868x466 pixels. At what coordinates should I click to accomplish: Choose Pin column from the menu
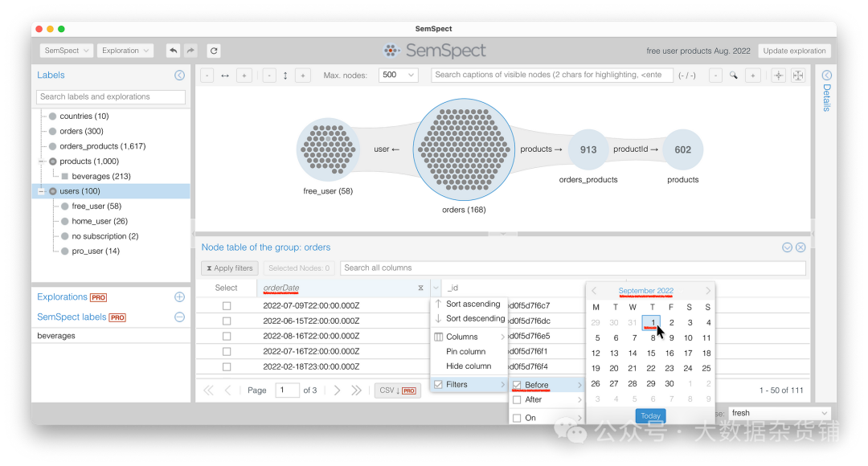point(469,351)
